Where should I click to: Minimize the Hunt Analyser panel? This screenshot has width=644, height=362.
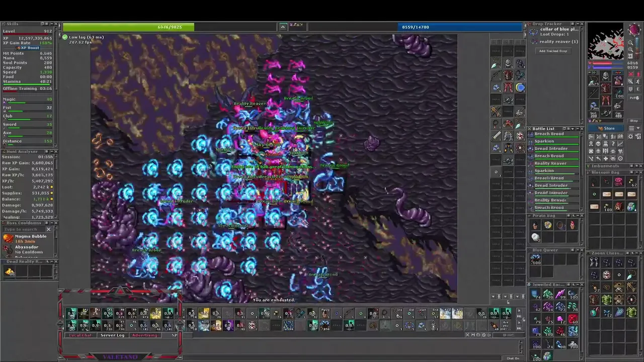coord(52,151)
